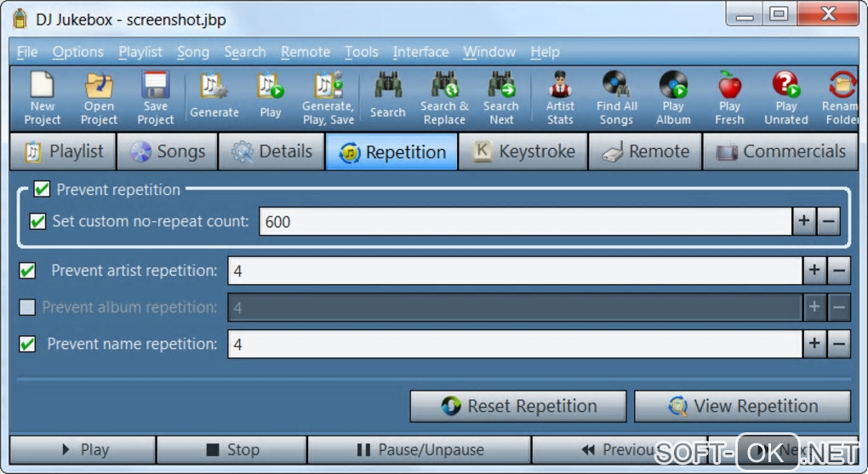Open the Tools menu
This screenshot has width=868, height=474.
pyautogui.click(x=362, y=52)
